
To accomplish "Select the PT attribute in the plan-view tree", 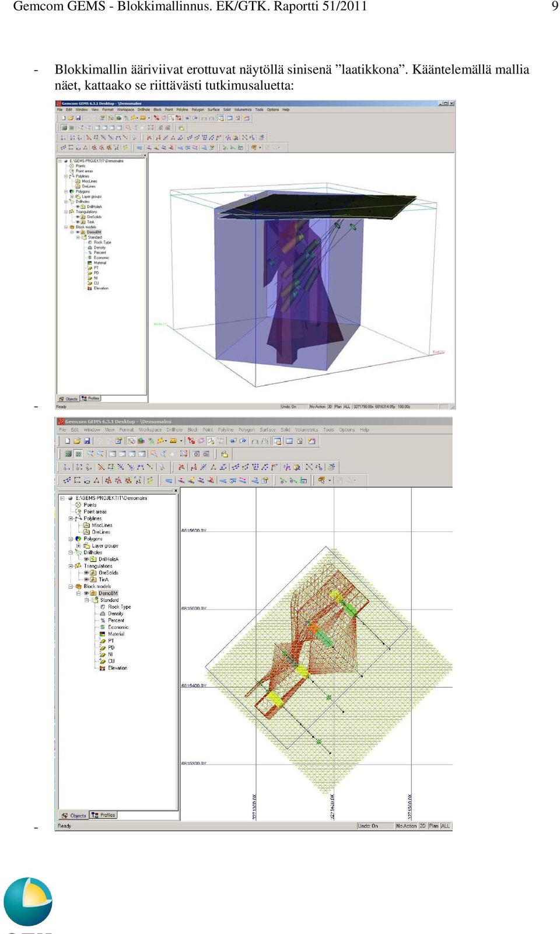I will tap(111, 641).
